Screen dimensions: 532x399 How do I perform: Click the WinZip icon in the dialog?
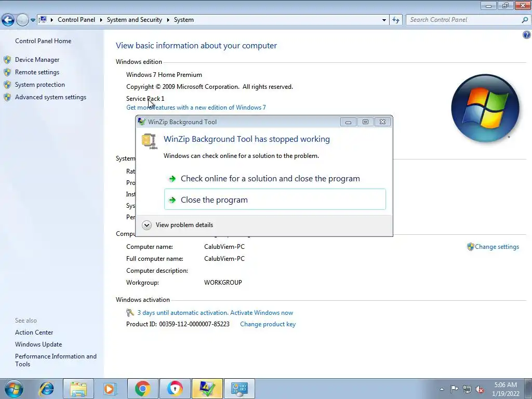[x=149, y=141]
